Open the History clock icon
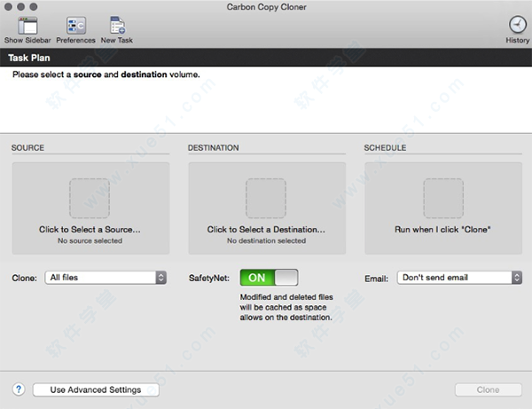This screenshot has height=409, width=532. [x=517, y=25]
